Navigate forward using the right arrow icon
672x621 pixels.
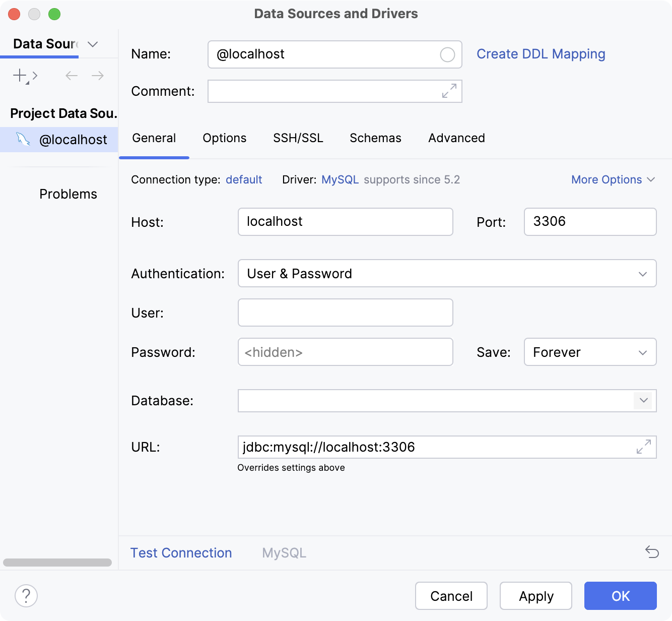coord(98,76)
